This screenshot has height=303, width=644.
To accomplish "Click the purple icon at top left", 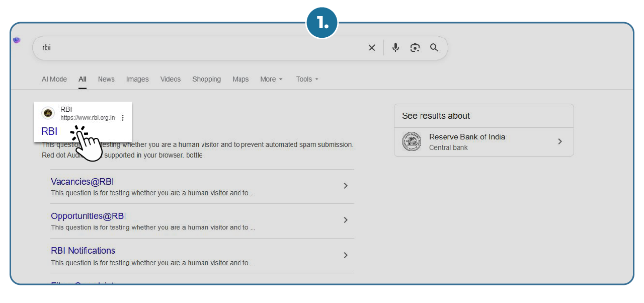I will [17, 40].
